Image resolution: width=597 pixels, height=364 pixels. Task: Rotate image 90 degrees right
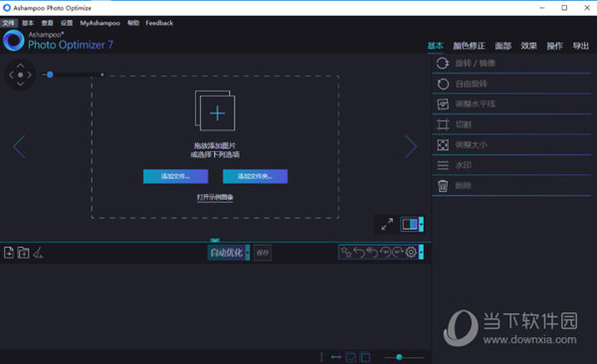[398, 252]
